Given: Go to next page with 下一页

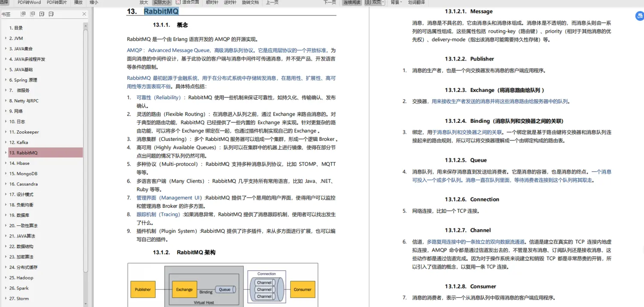Looking at the screenshot, I should click(330, 2).
